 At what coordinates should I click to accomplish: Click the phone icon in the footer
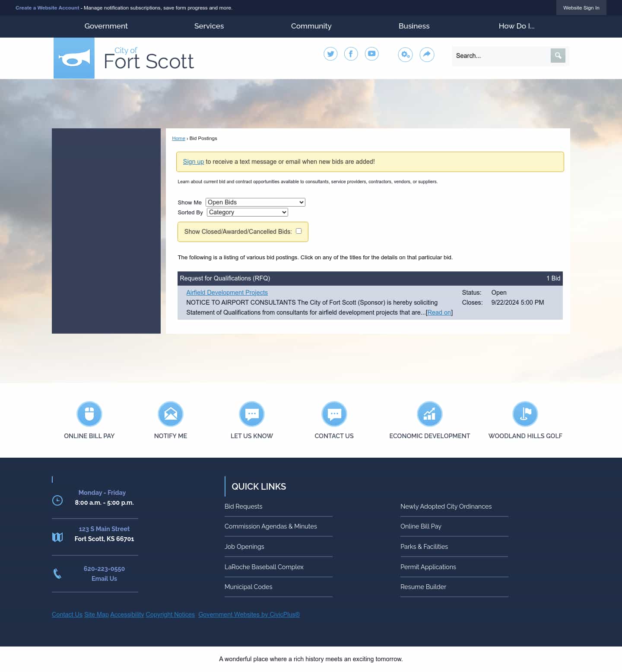(57, 573)
